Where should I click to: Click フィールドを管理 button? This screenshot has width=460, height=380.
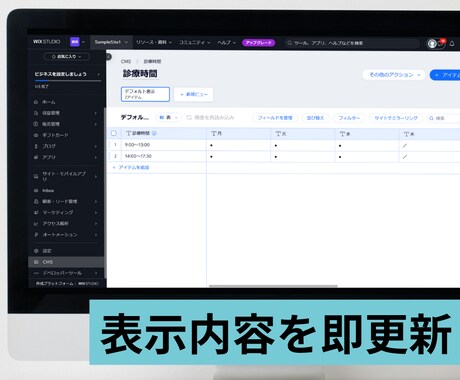pos(275,118)
